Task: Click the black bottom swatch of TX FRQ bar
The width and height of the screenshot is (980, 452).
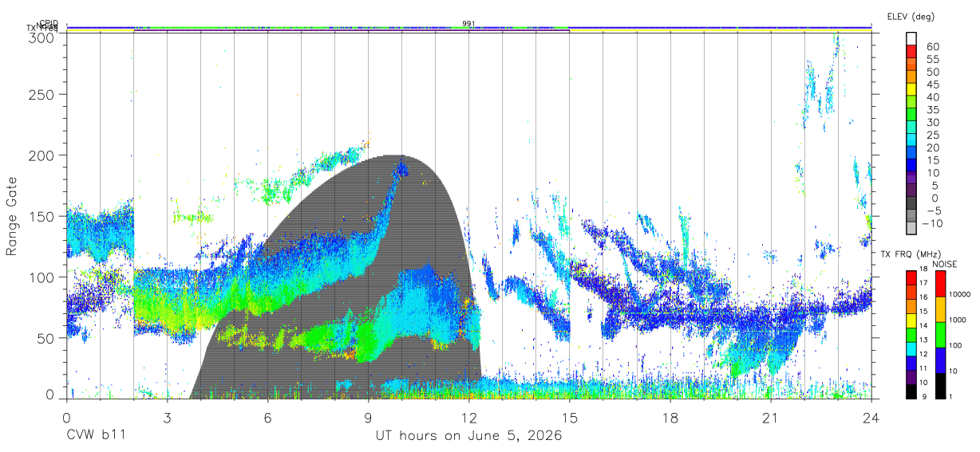Action: tap(911, 391)
